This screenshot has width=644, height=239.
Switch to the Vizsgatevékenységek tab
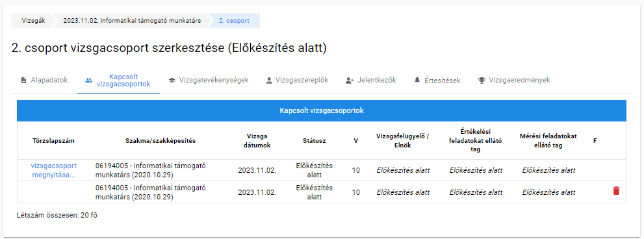pos(209,80)
